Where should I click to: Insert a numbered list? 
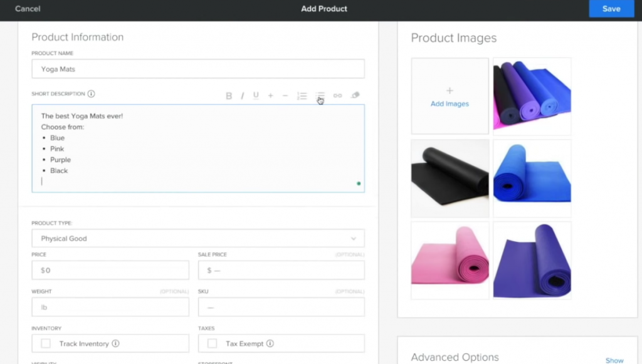[302, 96]
